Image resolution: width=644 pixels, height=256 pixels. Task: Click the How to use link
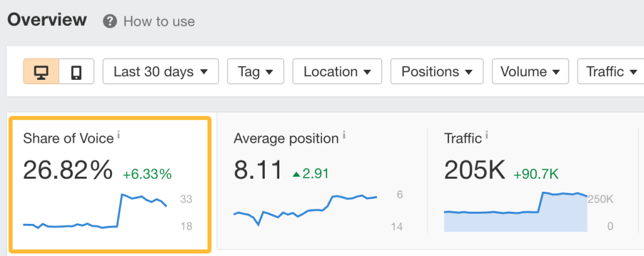click(x=159, y=21)
